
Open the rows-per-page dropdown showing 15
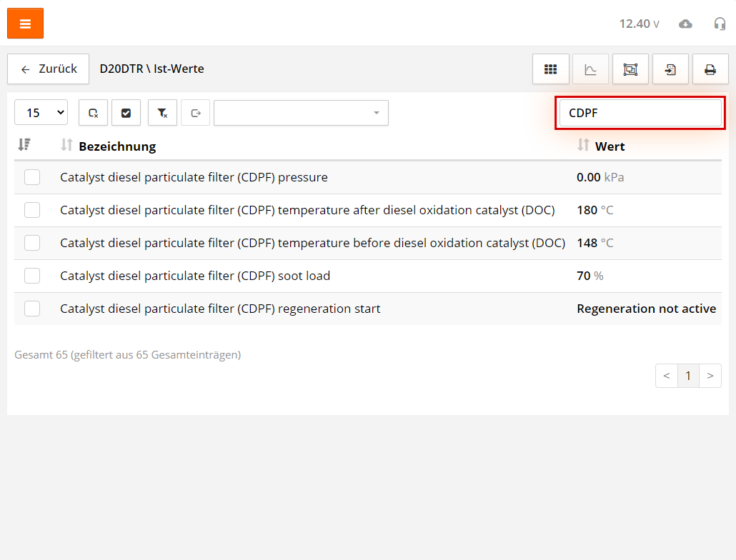41,113
